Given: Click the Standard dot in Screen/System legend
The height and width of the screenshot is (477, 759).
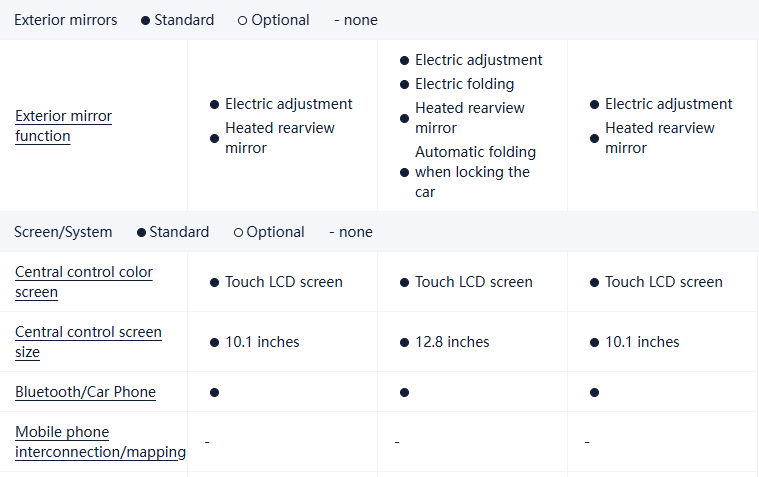Looking at the screenshot, I should (x=141, y=232).
